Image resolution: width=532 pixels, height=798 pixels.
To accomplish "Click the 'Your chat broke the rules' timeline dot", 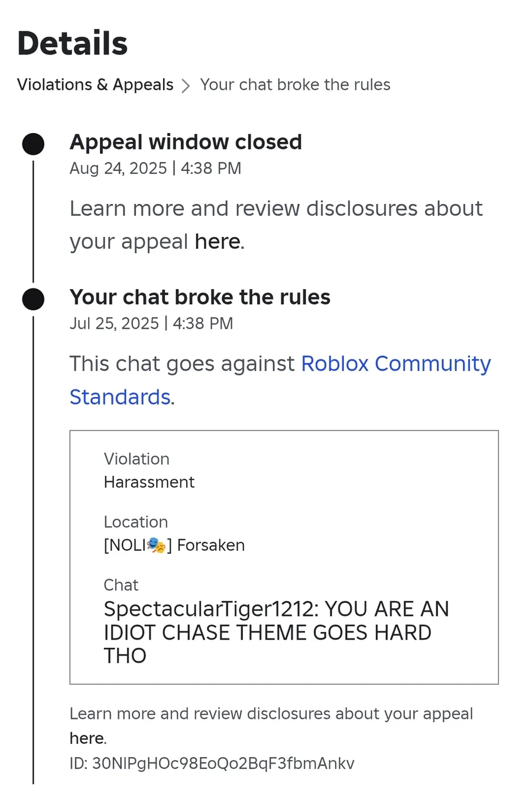I will coord(33,299).
